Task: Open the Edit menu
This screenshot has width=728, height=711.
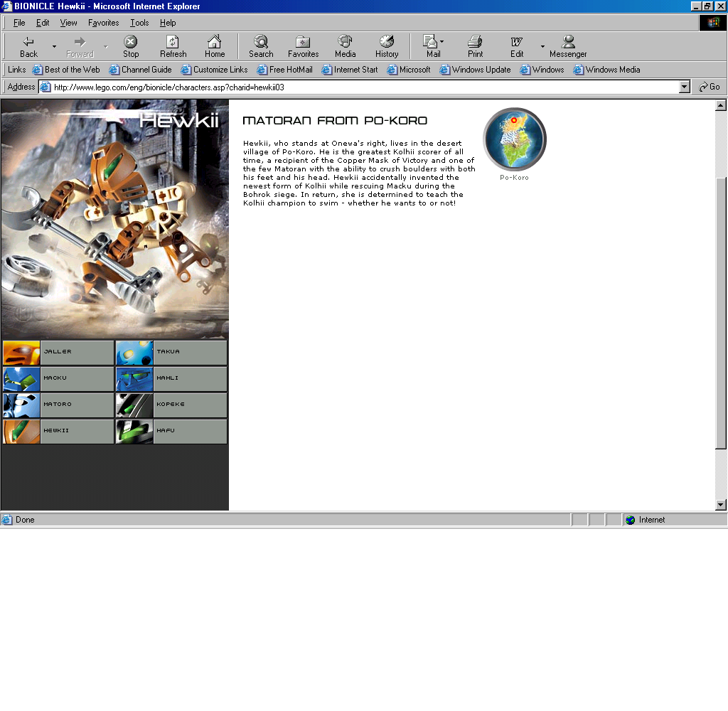Action: click(43, 23)
